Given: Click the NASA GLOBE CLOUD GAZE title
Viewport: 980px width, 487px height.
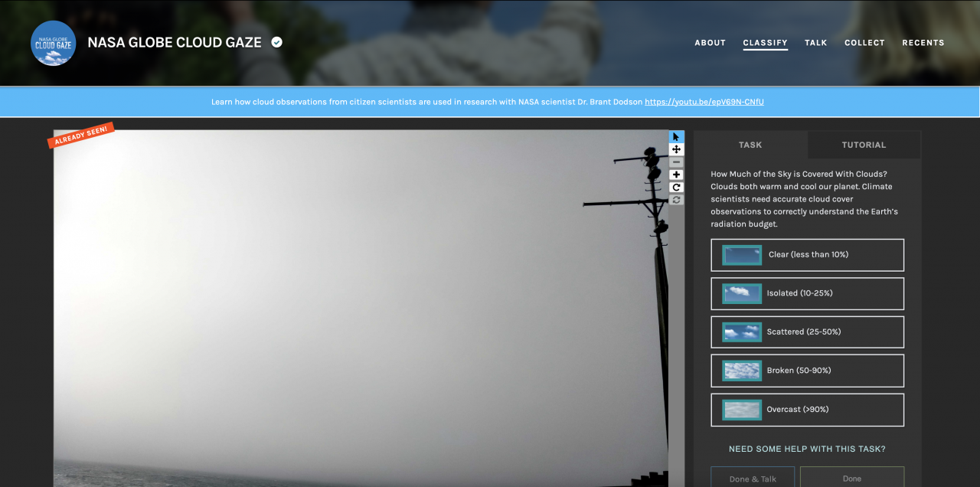Looking at the screenshot, I should (175, 43).
